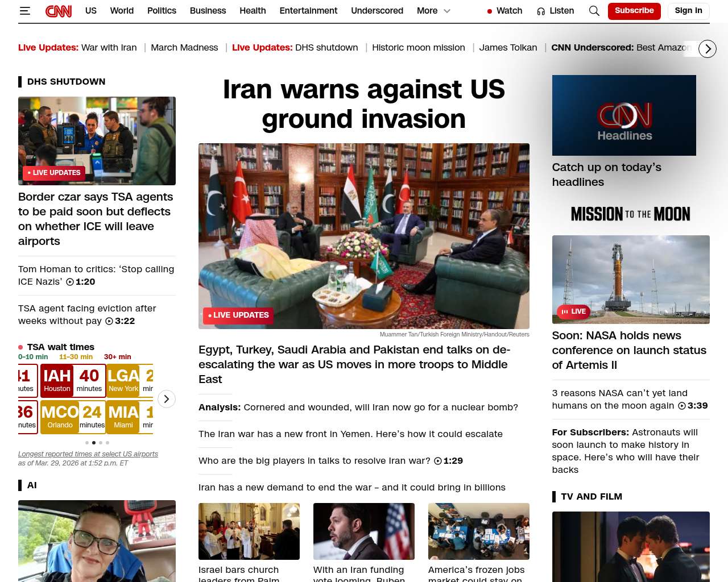Screen dimensions: 728x582
Task: Select first TSA carousel pagination dot
Action: pyautogui.click(x=87, y=442)
